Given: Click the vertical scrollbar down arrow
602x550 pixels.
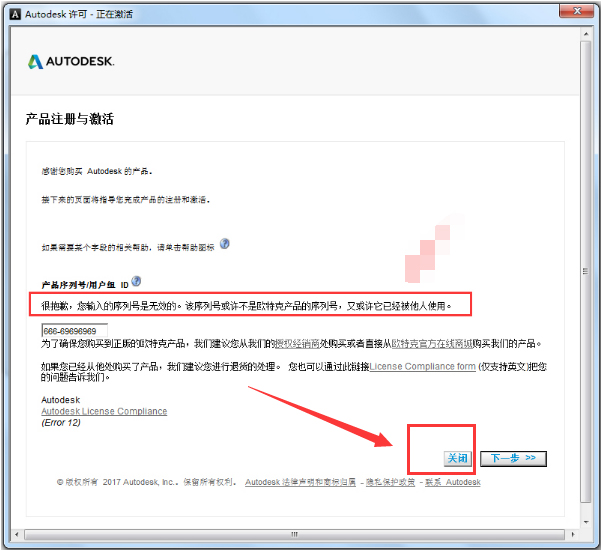Looking at the screenshot, I should tap(586, 522).
